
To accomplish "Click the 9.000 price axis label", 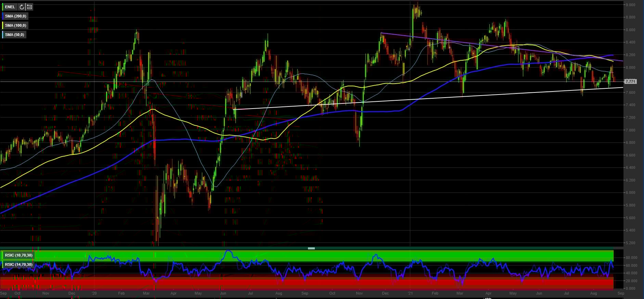I will 630,5.
